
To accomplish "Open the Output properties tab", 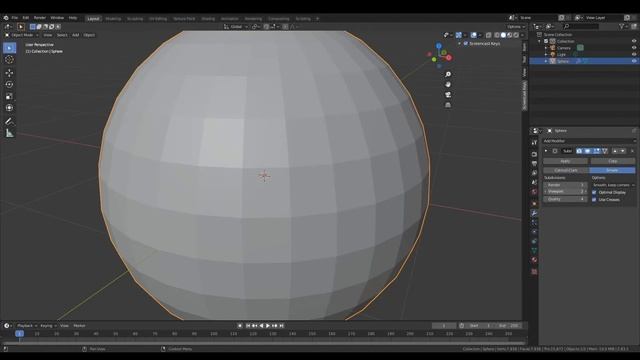I will pos(534,164).
